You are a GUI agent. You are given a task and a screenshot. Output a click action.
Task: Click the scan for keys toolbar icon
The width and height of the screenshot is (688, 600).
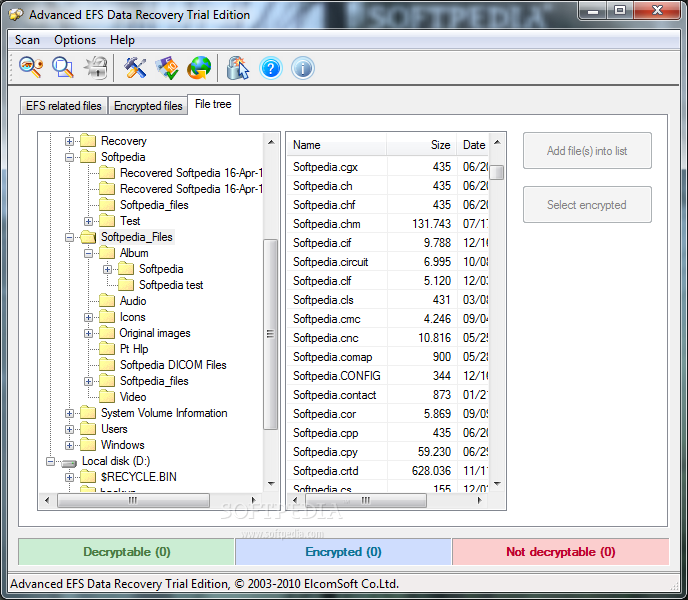tap(31, 68)
